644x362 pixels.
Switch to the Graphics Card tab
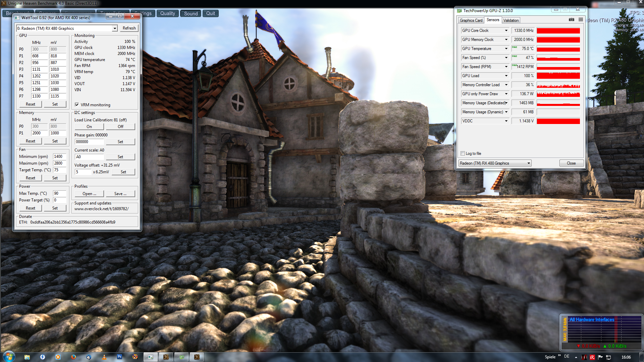[x=471, y=20]
